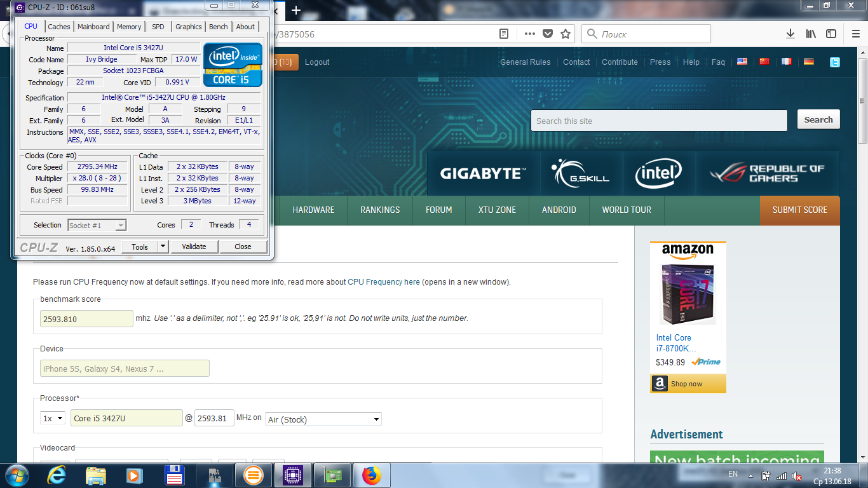Open processor count 1x dropdown

(53, 418)
